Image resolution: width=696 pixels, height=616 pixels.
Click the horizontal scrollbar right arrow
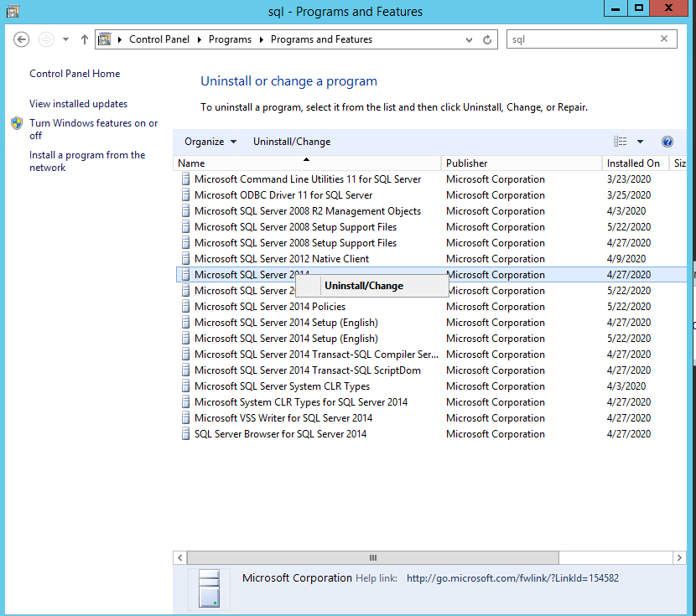click(679, 558)
